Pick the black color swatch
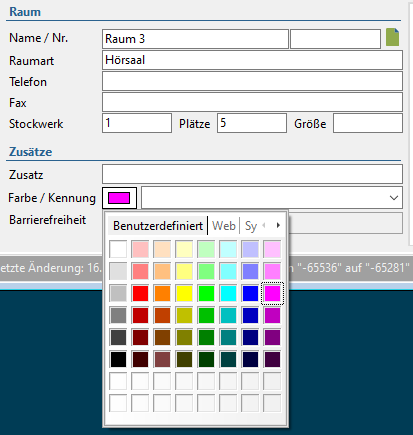413x435 pixels. click(118, 359)
